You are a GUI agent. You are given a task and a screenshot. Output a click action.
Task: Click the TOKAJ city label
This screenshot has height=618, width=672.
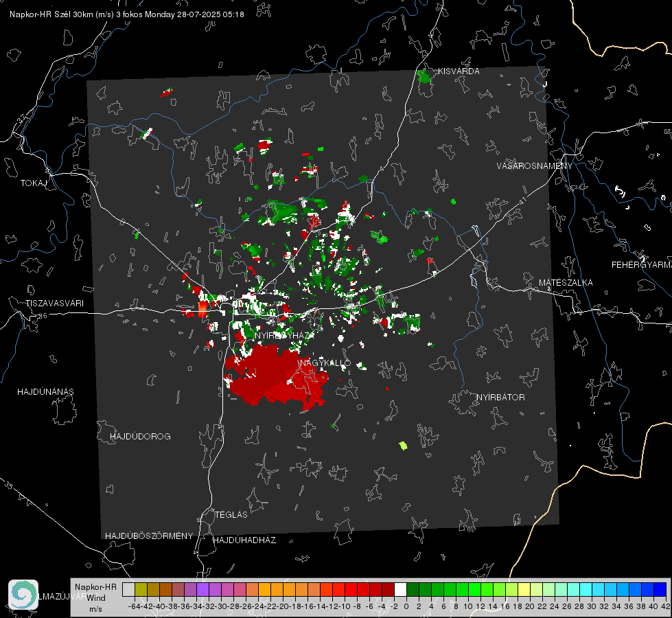(34, 183)
